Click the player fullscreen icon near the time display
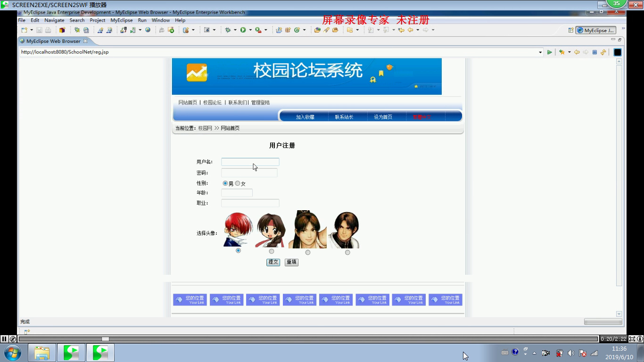Viewport: 644px width, 362px height. click(632, 338)
